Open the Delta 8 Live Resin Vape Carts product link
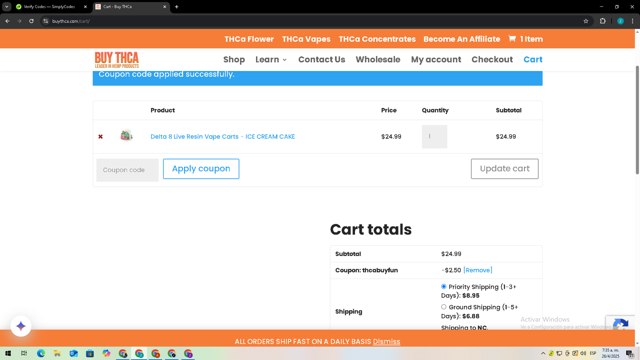The height and width of the screenshot is (360, 640). click(x=222, y=137)
